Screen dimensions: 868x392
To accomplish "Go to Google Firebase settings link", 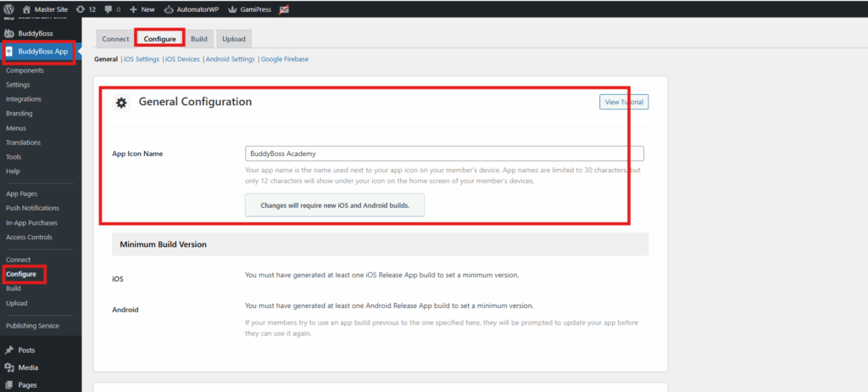I will [285, 59].
